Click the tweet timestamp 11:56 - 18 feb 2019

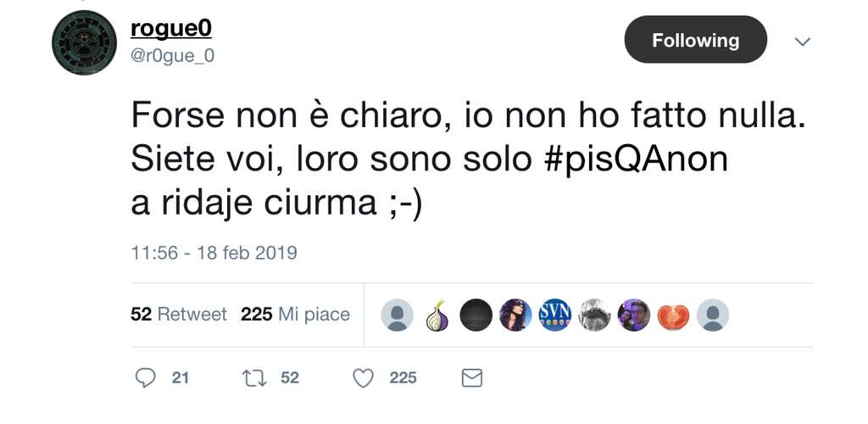click(214, 253)
